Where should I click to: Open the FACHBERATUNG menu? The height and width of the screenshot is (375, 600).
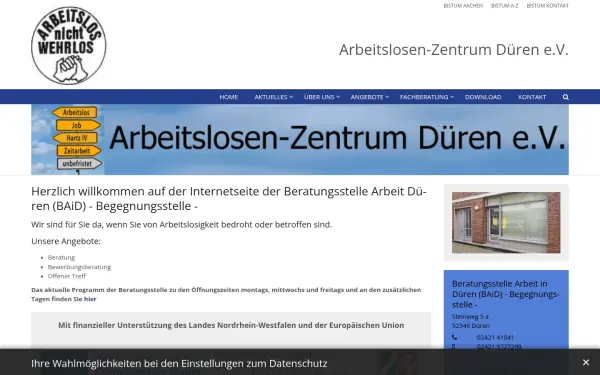pos(424,97)
